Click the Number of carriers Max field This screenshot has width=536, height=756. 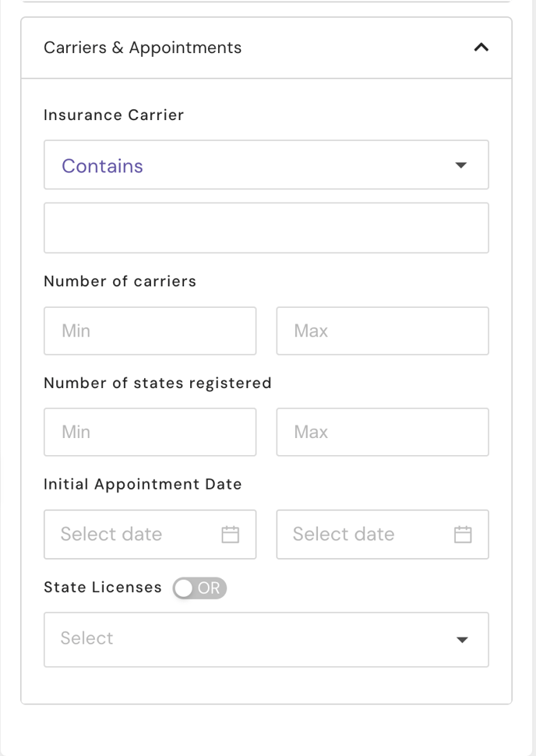coord(383,330)
